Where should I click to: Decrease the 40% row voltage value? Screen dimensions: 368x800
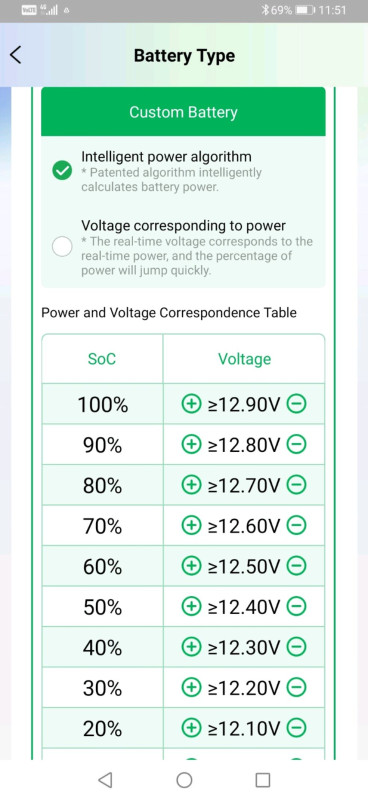pyautogui.click(x=297, y=647)
